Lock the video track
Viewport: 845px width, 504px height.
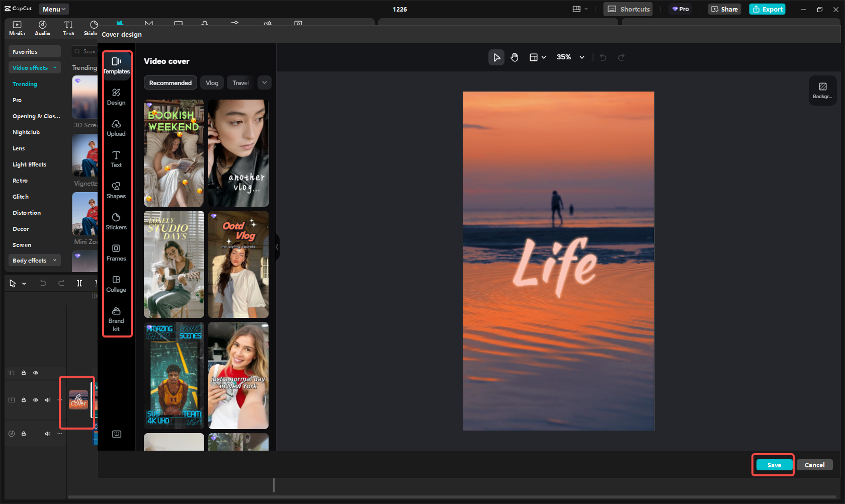[24, 400]
